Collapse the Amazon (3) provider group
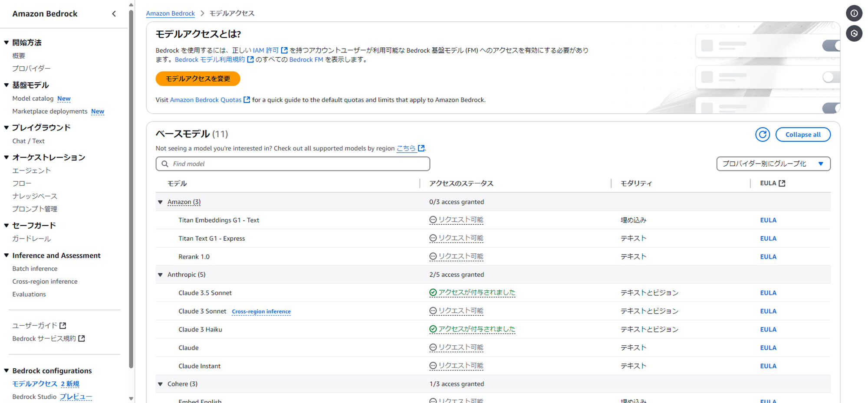The width and height of the screenshot is (868, 403). [x=161, y=202]
